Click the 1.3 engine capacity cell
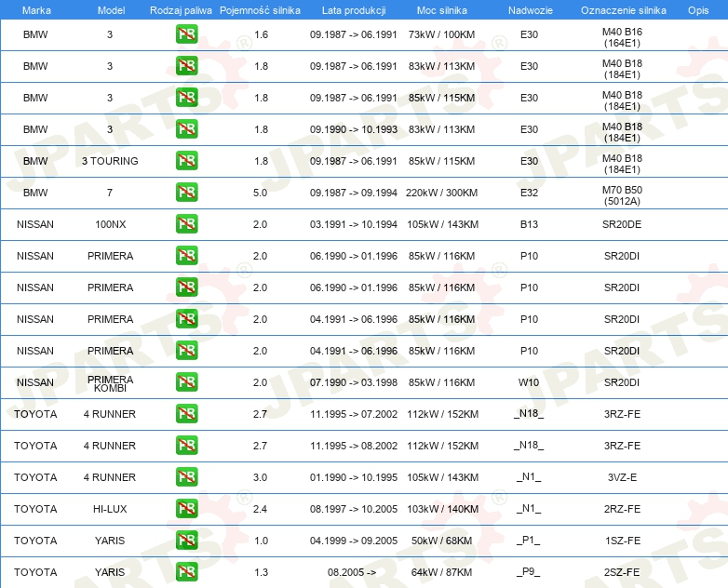Viewport: 728px width, 588px height. [x=261, y=572]
